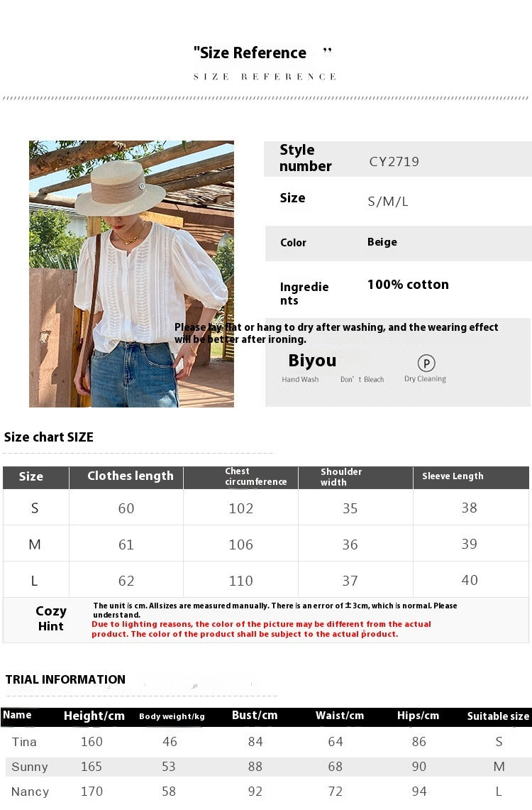The width and height of the screenshot is (532, 810).
Task: Click the Sleeve Length column header
Action: tap(453, 476)
